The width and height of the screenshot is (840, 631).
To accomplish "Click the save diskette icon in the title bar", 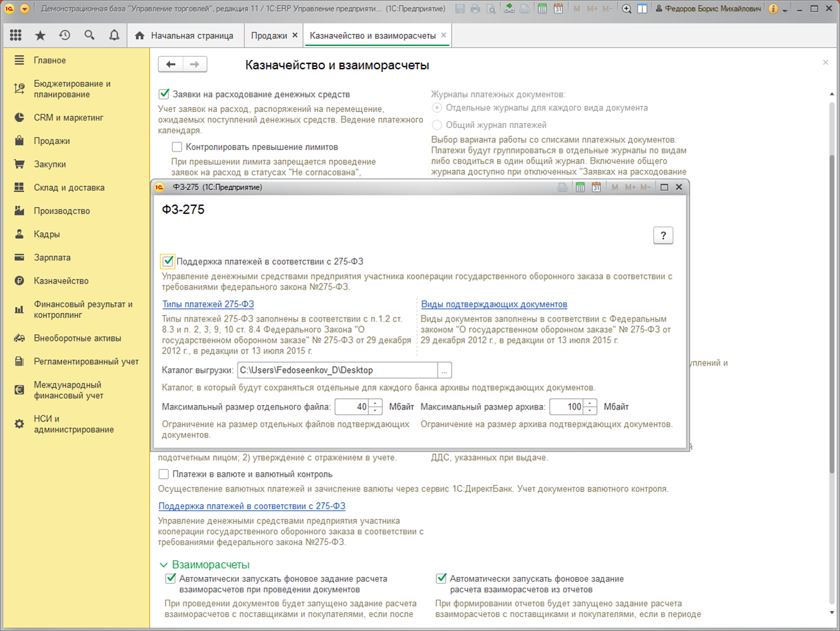I will coord(460,9).
